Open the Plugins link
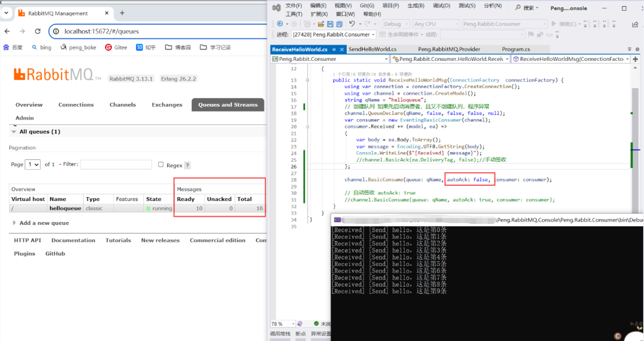Viewport: 644px width, 341px height. click(24, 254)
